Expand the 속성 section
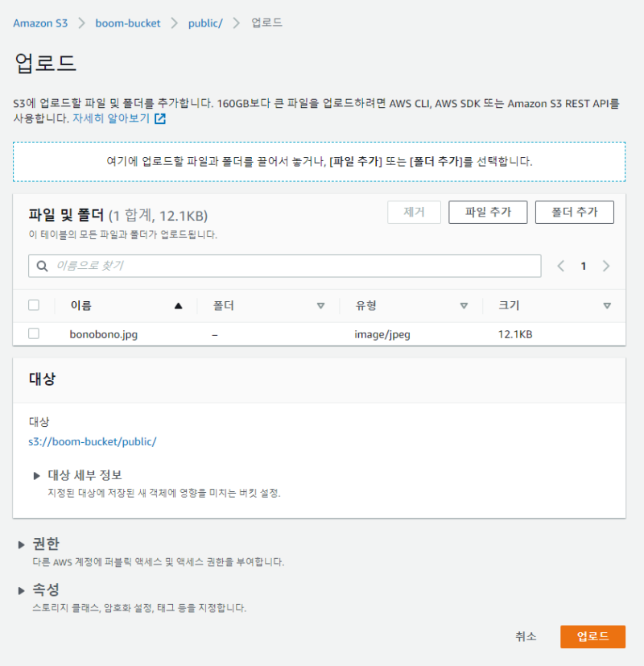644x666 pixels. click(x=22, y=590)
